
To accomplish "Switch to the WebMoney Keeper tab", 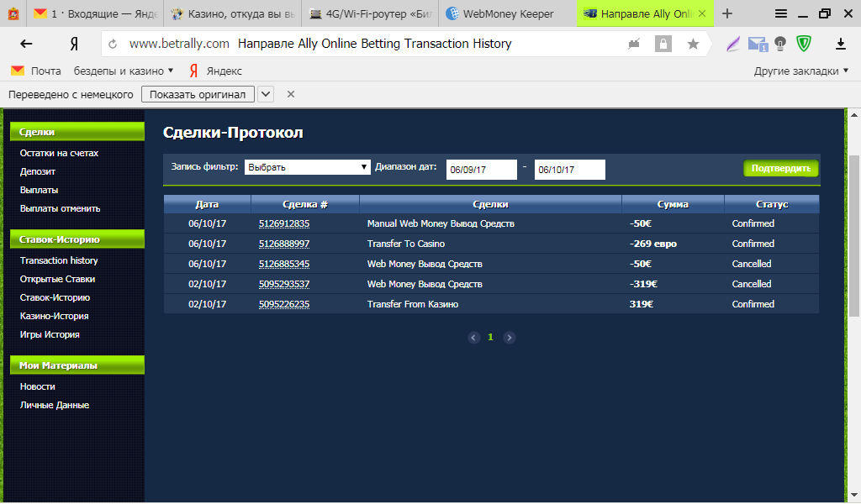I will 506,13.
